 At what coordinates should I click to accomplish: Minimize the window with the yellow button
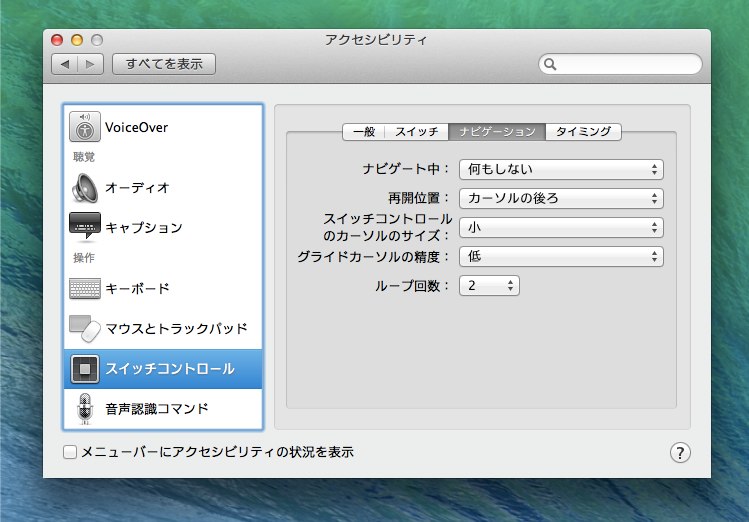point(77,40)
